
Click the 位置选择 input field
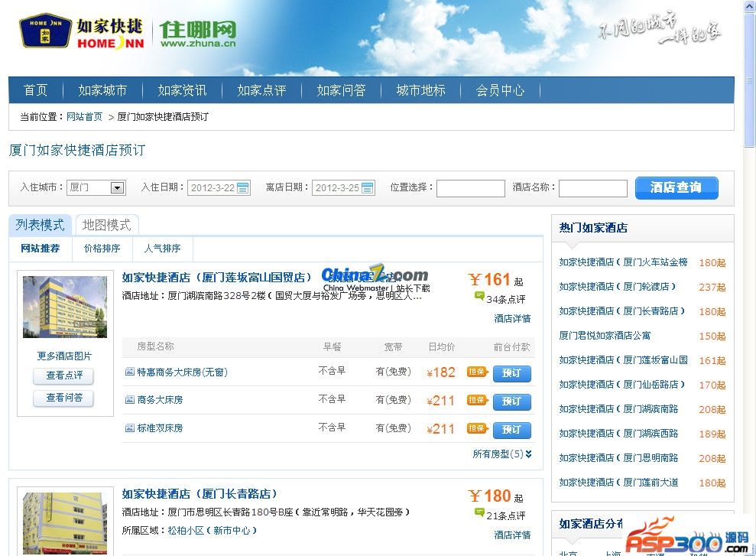tap(471, 188)
